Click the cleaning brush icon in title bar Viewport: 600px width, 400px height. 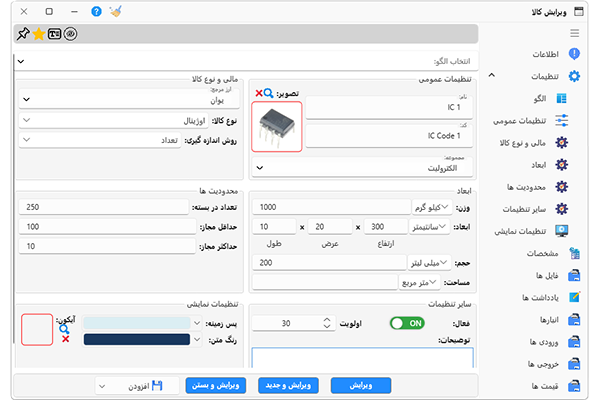coord(116,11)
